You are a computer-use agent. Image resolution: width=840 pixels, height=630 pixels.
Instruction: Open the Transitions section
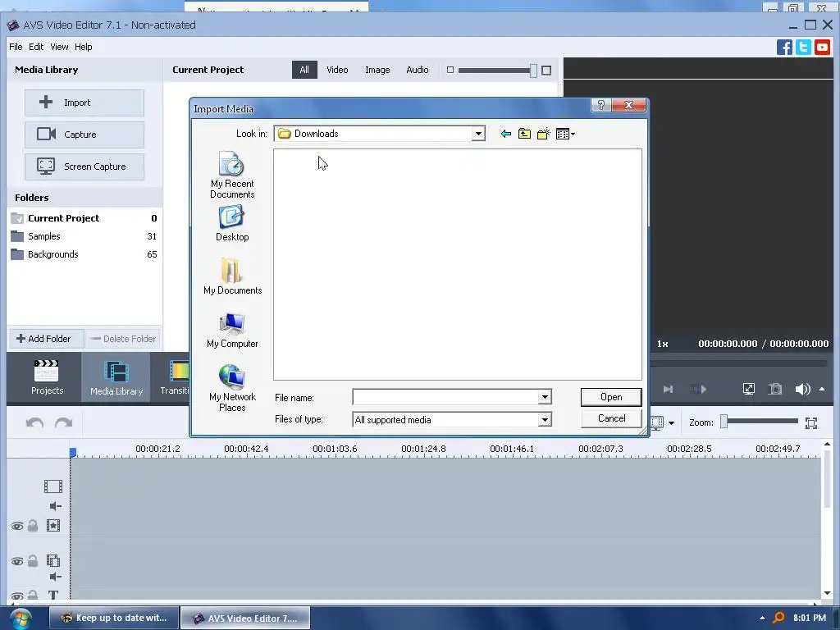175,377
